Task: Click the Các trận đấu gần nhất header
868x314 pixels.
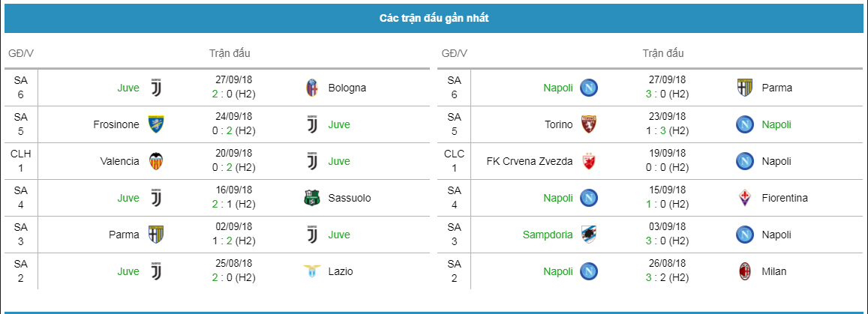Action: pyautogui.click(x=434, y=18)
